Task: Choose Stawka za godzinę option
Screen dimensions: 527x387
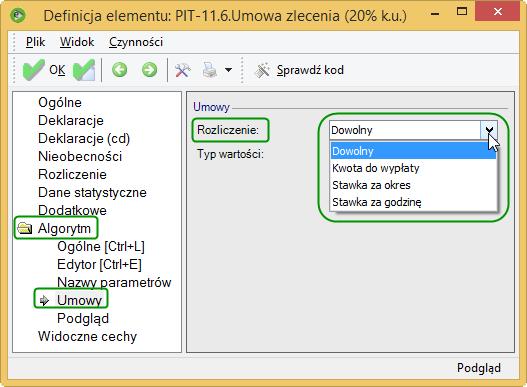Action: tap(413, 202)
